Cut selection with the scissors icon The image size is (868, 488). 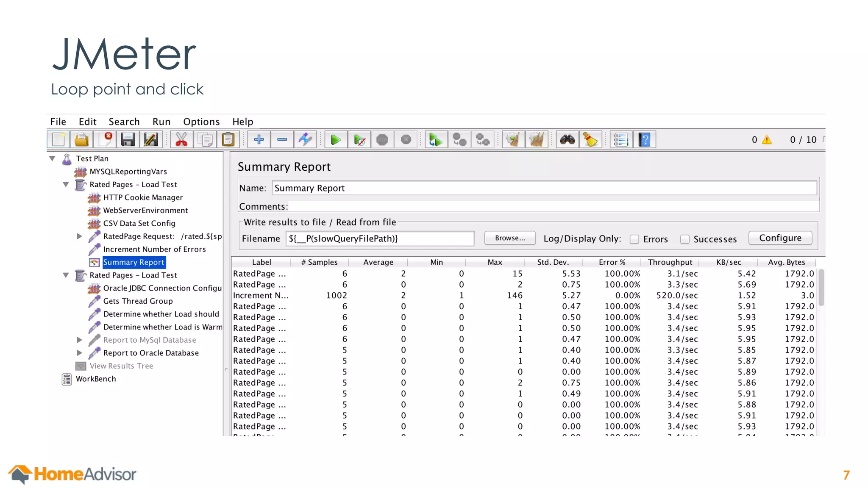point(181,139)
